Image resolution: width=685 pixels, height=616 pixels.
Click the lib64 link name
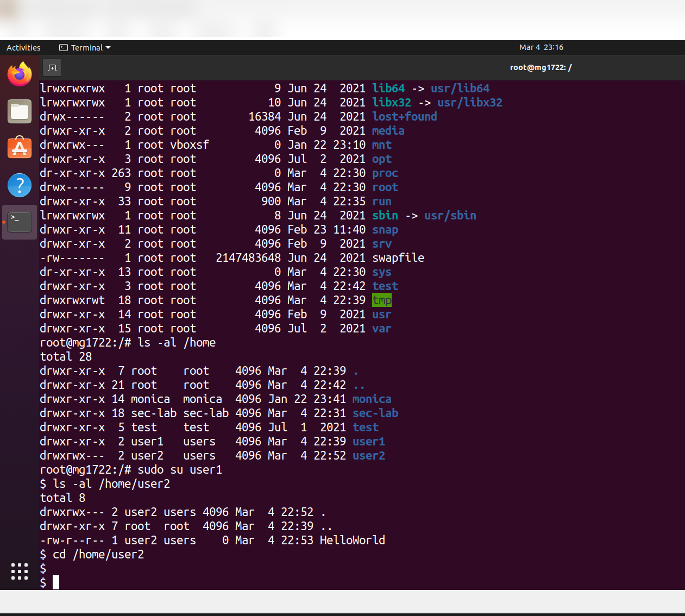point(388,88)
